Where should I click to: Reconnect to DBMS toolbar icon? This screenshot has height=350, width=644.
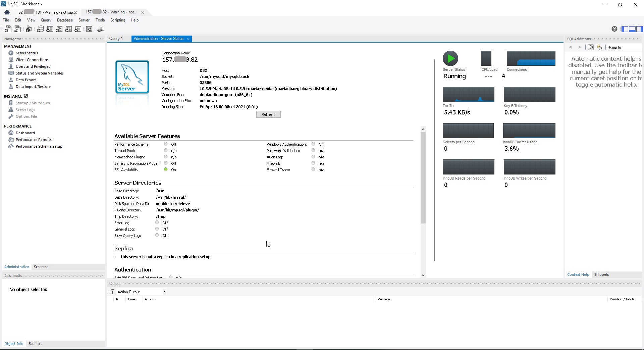tap(100, 29)
